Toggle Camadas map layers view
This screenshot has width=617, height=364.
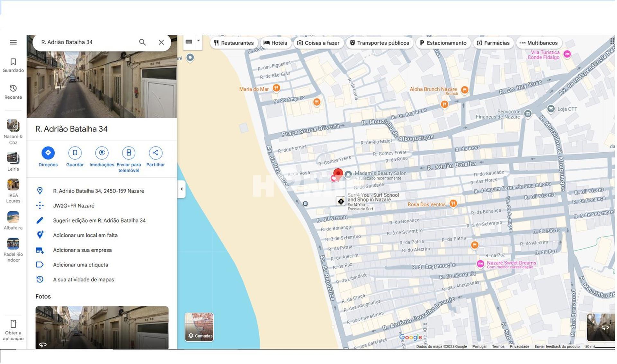[199, 327]
